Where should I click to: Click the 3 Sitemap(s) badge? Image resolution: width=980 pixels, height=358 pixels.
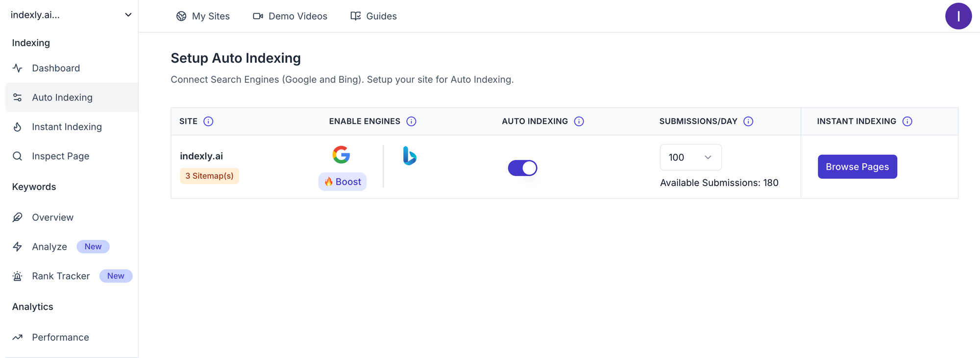[x=209, y=176]
